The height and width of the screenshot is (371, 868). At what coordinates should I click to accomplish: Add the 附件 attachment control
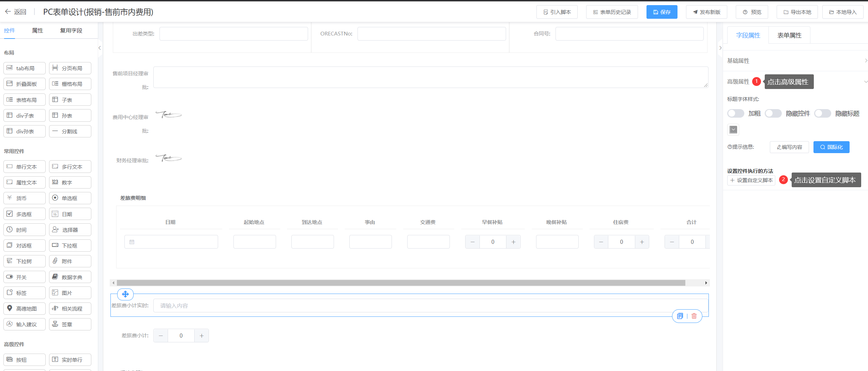pyautogui.click(x=70, y=261)
